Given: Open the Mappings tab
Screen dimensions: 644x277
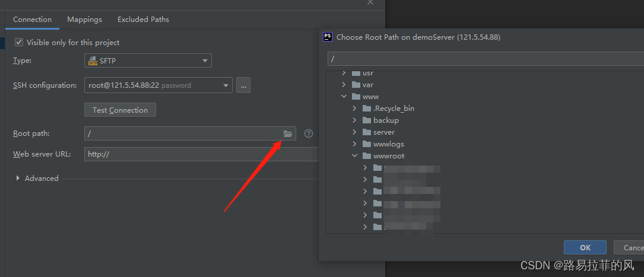Looking at the screenshot, I should pyautogui.click(x=85, y=20).
